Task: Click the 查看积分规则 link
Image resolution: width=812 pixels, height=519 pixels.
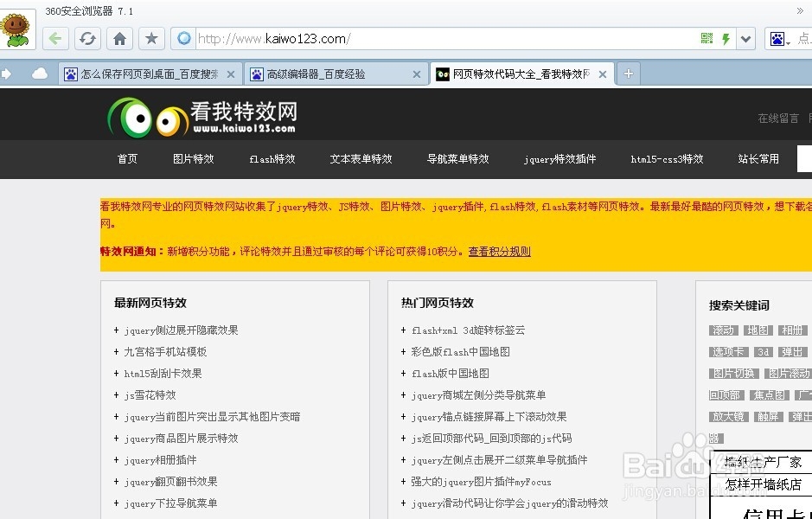Action: 499,251
